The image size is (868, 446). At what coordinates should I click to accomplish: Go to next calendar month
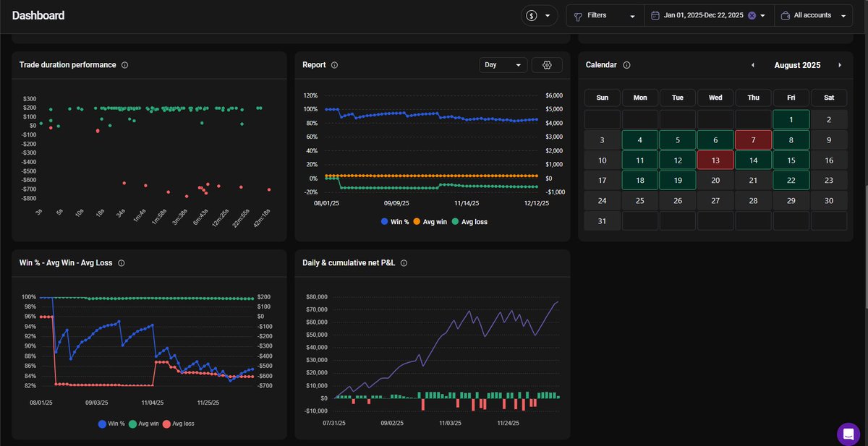click(840, 65)
